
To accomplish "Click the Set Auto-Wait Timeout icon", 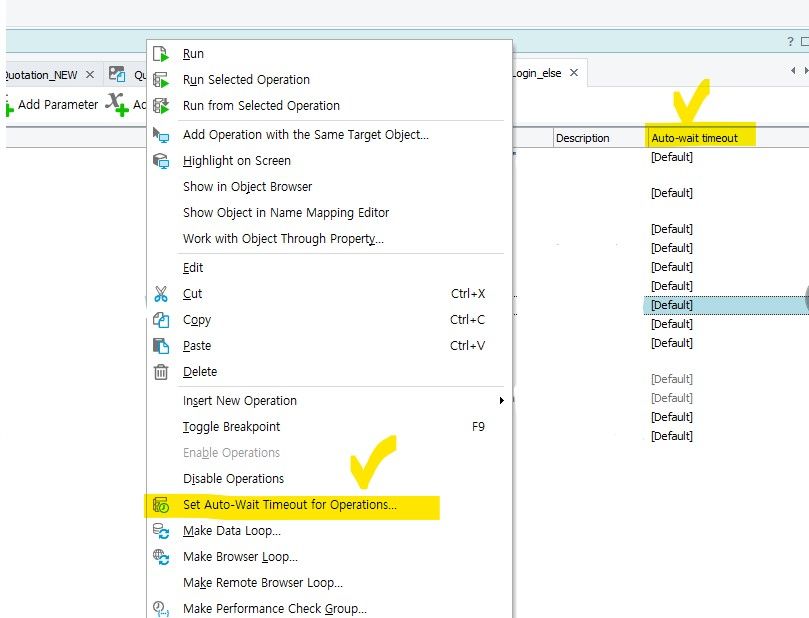I will (x=161, y=505).
